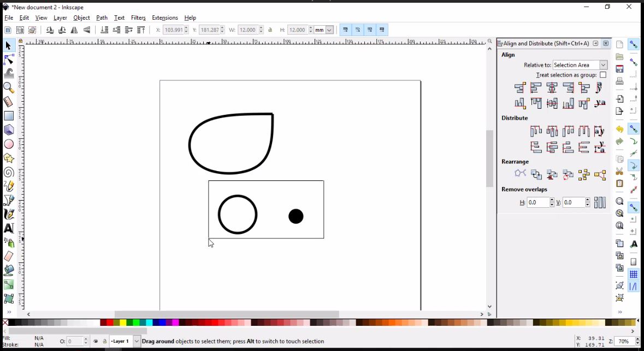Open the Layer 1 dropdown in status bar
Screen dimensions: 644x351
point(125,341)
